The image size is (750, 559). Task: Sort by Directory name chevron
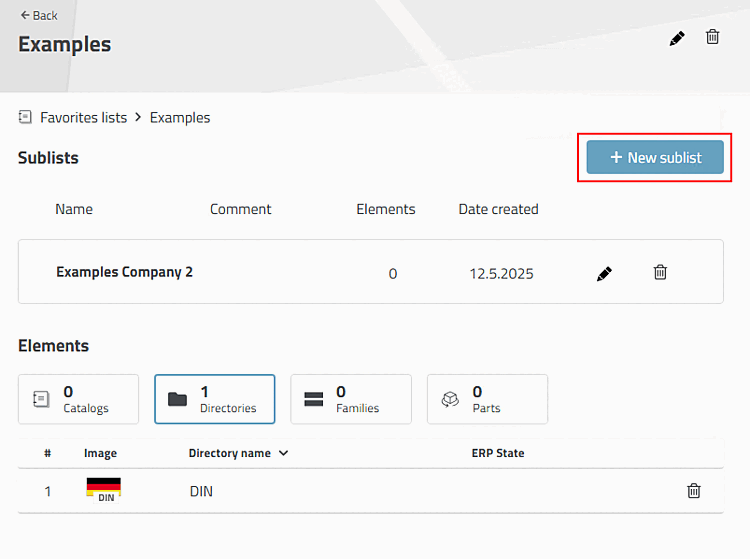point(284,453)
